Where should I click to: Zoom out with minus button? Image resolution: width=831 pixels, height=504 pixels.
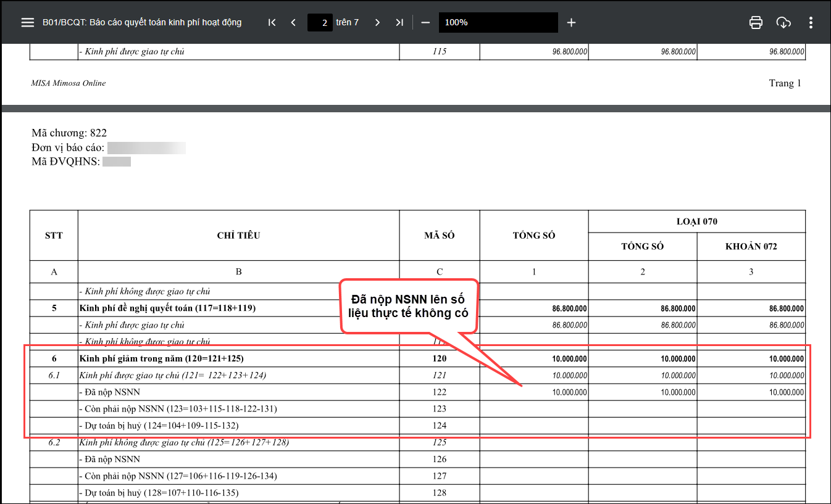[425, 22]
